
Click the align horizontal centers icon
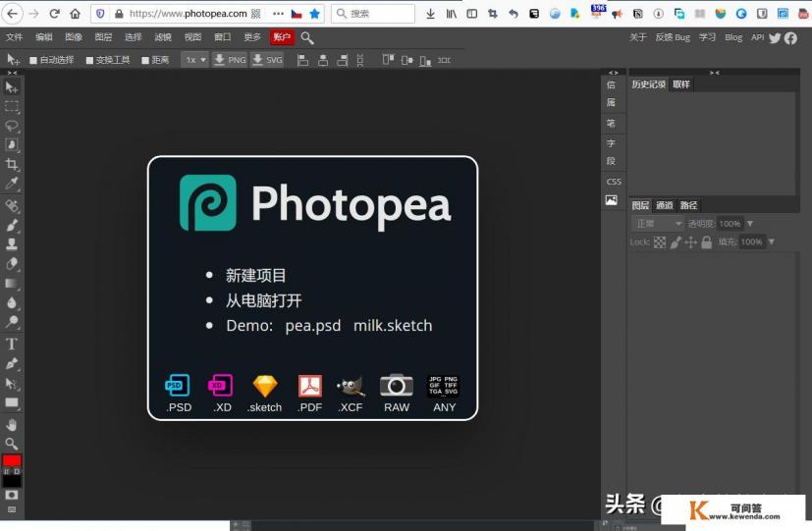323,60
